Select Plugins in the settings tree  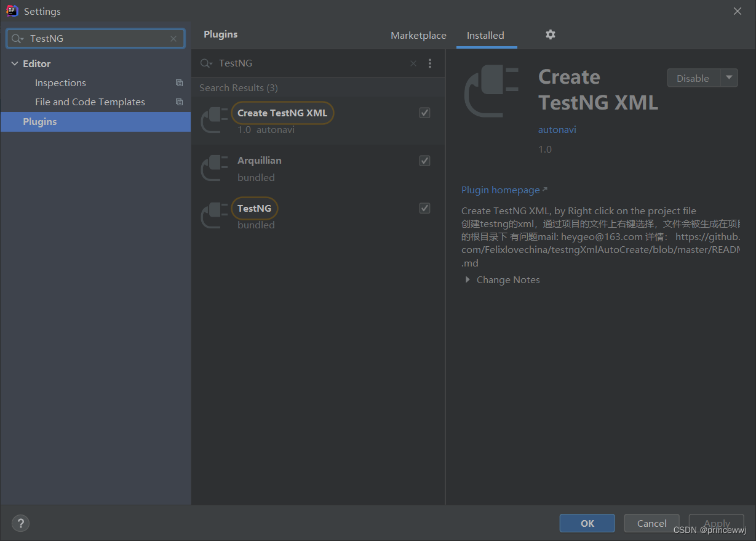pyautogui.click(x=95, y=122)
